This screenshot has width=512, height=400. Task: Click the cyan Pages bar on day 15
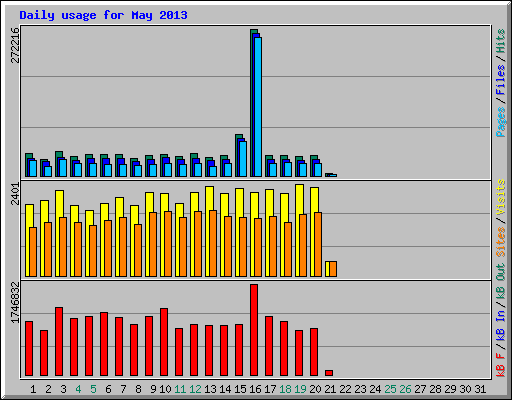[x=243, y=159]
